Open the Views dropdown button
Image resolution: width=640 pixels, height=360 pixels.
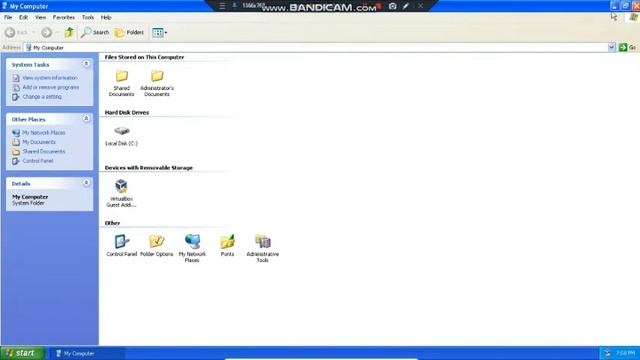point(159,32)
